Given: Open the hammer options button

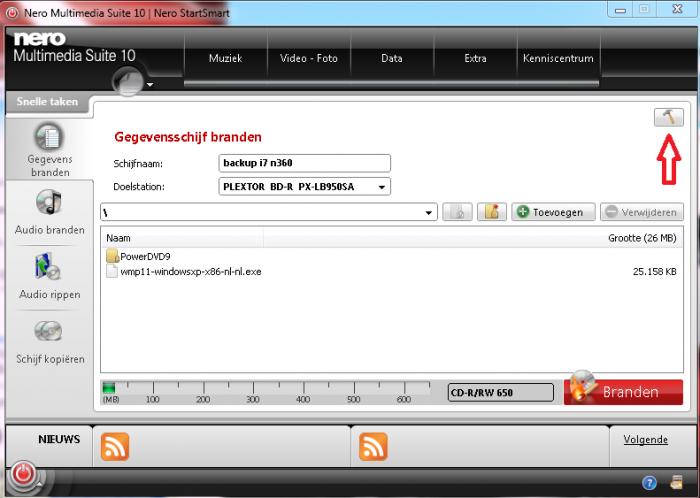Looking at the screenshot, I should pyautogui.click(x=668, y=117).
